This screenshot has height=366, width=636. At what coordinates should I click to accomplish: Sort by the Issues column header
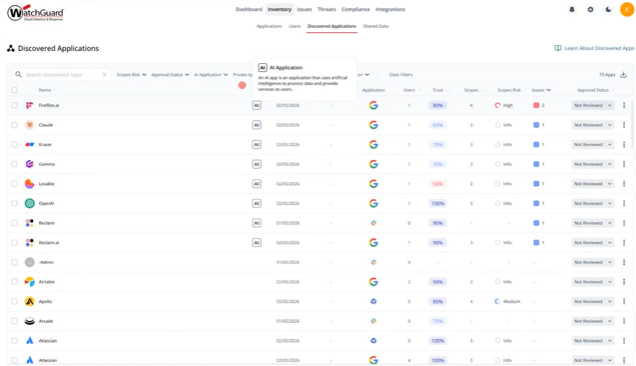click(x=541, y=90)
